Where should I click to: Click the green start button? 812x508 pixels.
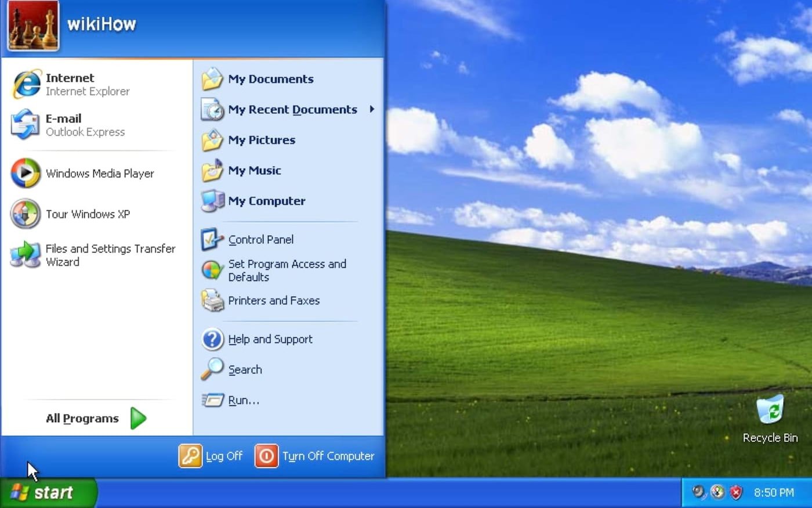[x=48, y=493]
